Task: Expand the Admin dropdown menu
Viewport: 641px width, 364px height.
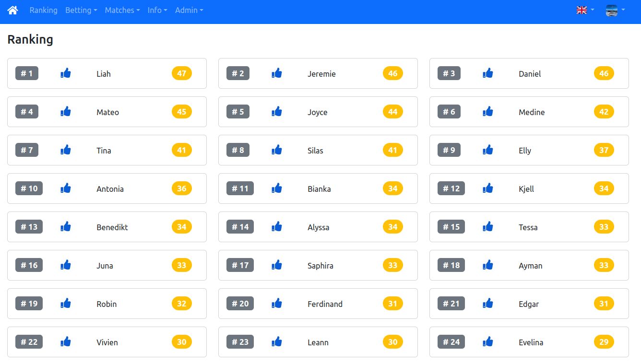Action: click(189, 10)
